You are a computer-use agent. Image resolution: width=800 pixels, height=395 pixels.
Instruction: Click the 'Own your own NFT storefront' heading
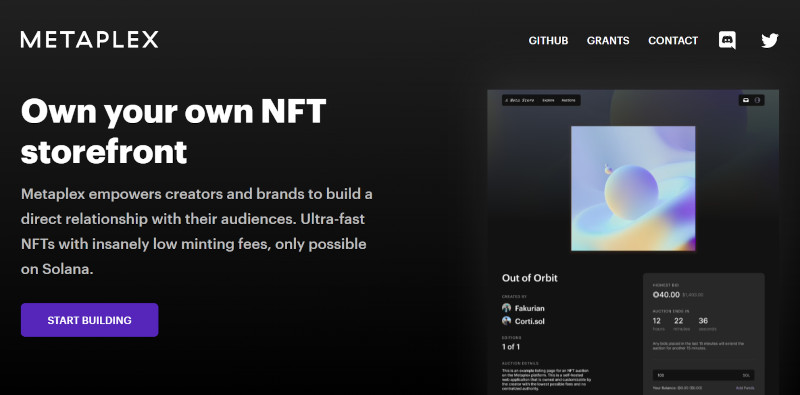pyautogui.click(x=173, y=132)
